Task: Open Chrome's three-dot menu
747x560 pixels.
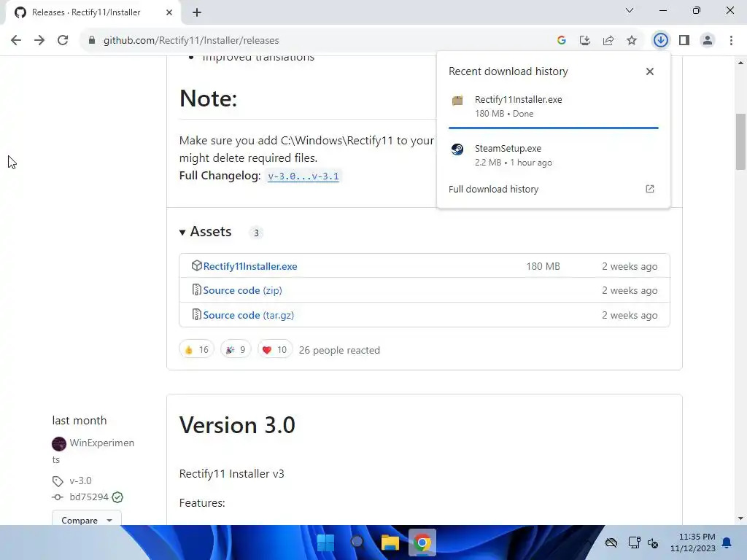Action: (731, 41)
